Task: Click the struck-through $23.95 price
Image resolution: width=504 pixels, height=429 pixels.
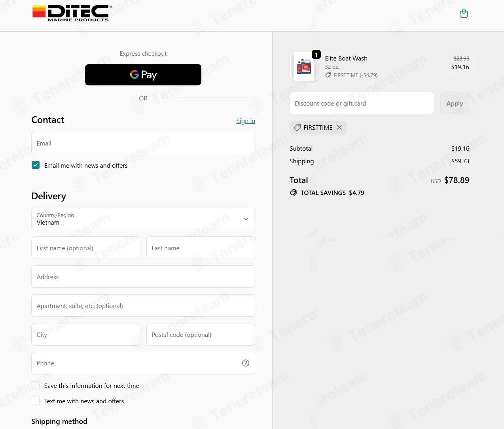Action: click(461, 58)
